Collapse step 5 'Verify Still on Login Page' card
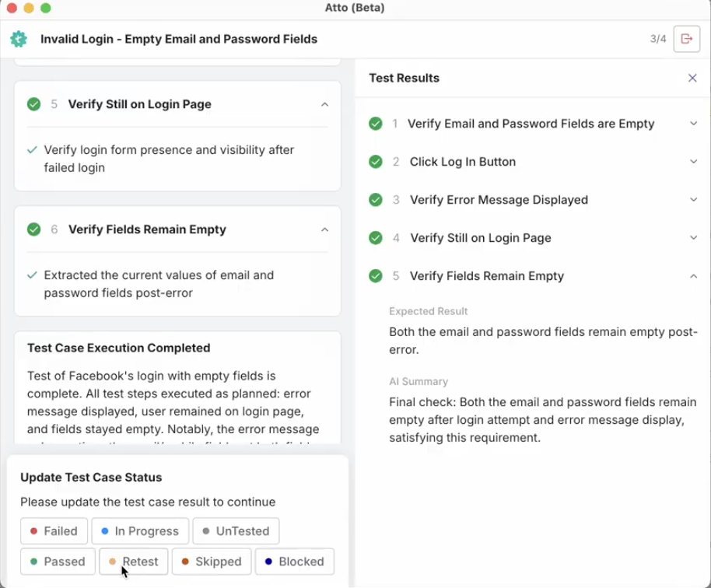 point(326,103)
